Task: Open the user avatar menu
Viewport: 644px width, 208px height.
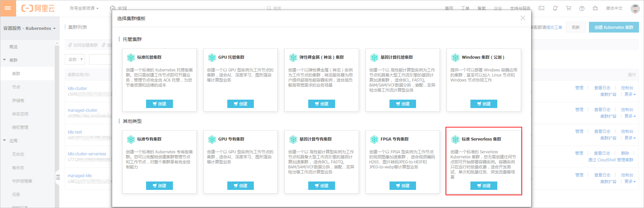Action: click(635, 8)
